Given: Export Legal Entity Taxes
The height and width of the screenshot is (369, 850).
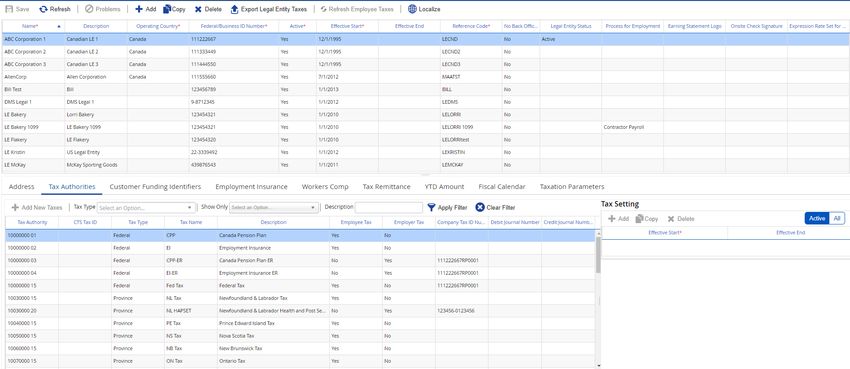Looking at the screenshot, I should (x=269, y=9).
